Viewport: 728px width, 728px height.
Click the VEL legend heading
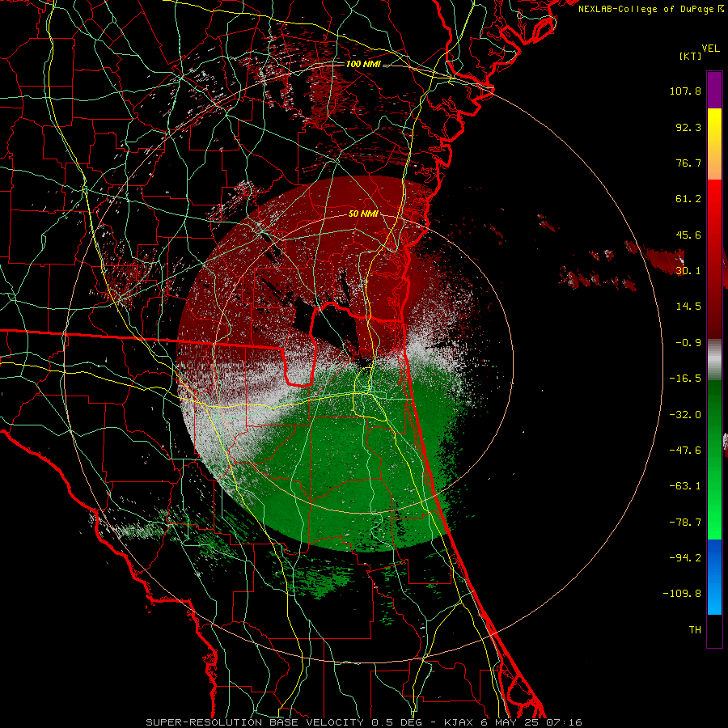711,49
